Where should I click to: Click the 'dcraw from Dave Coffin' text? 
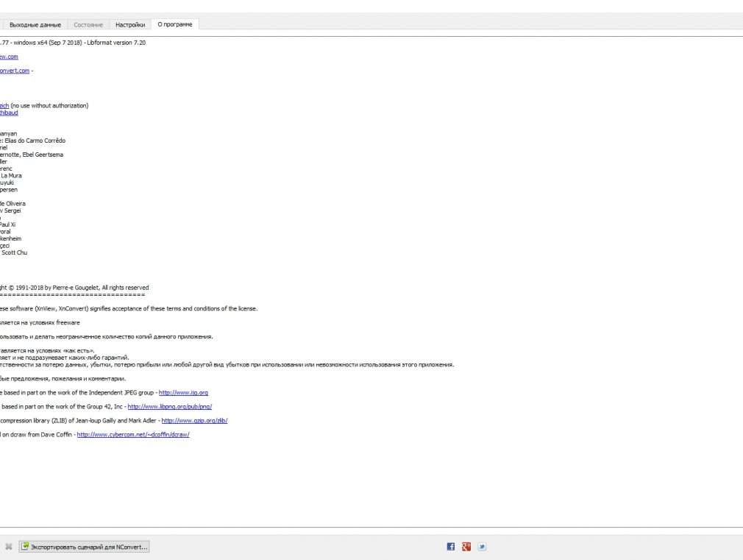tap(41, 434)
